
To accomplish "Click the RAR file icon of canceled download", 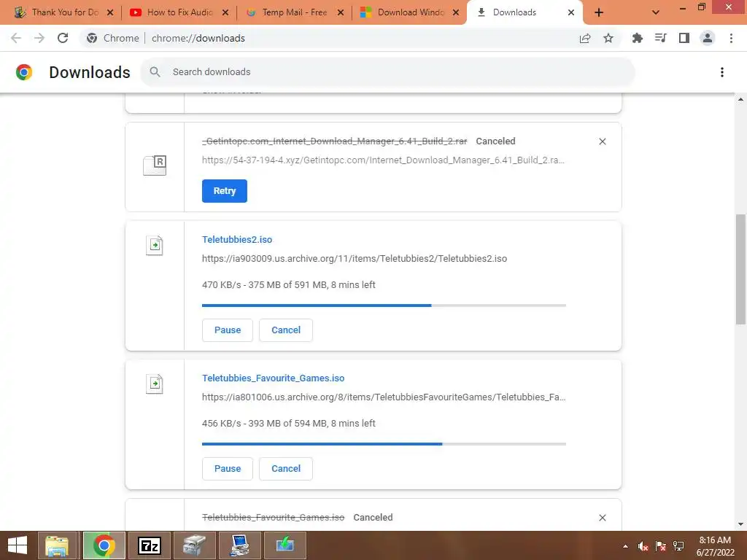I will pyautogui.click(x=155, y=166).
